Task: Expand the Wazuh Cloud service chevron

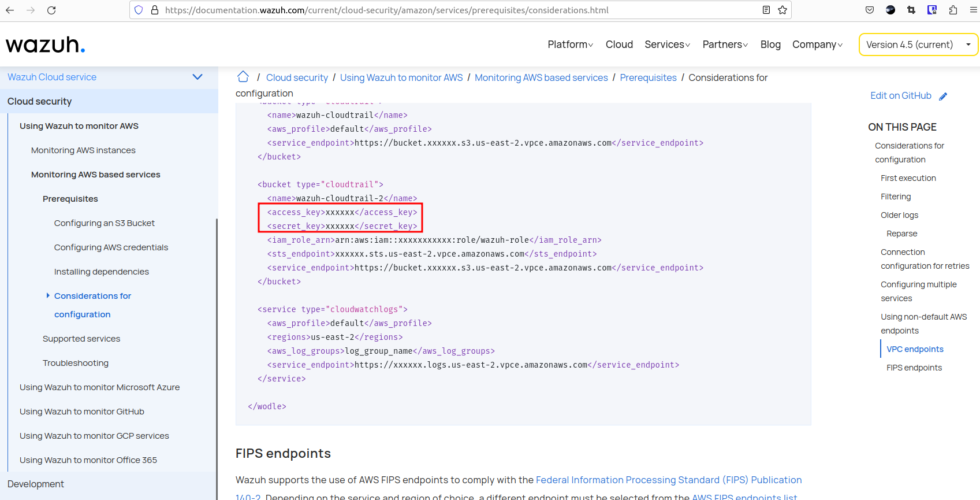Action: [198, 77]
